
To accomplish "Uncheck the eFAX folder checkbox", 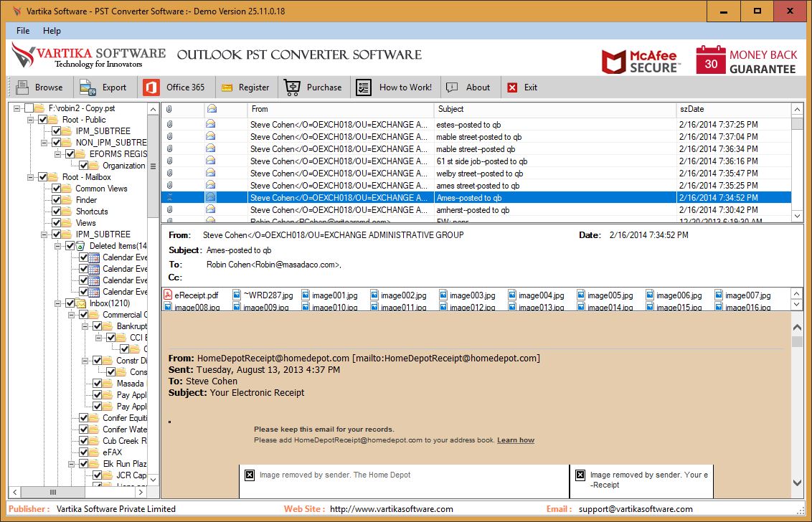I will point(83,452).
